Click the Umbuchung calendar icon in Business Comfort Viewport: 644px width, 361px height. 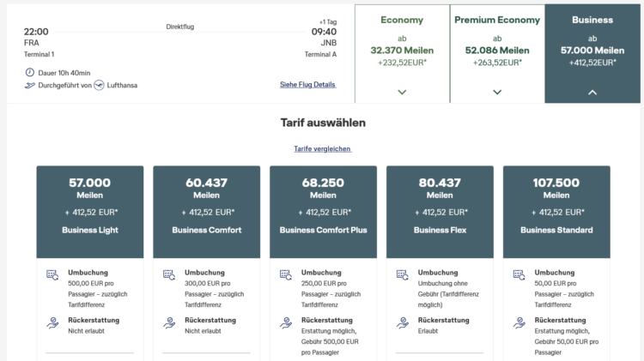tap(169, 275)
